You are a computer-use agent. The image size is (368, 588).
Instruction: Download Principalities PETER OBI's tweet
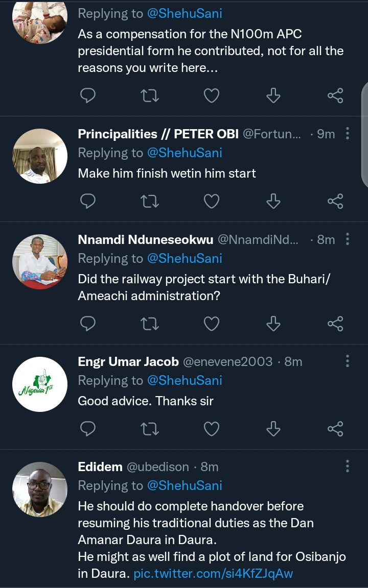[273, 201]
